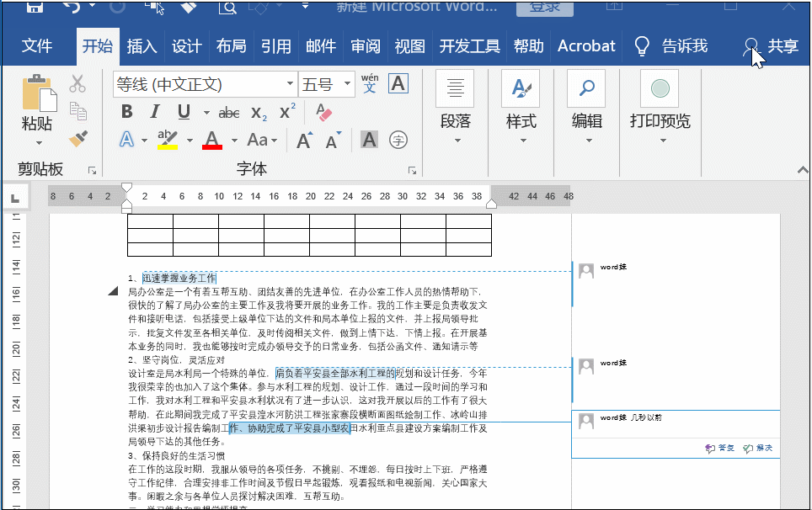Select the Format Painter brush
Image resolution: width=812 pixels, height=510 pixels.
pyautogui.click(x=78, y=139)
